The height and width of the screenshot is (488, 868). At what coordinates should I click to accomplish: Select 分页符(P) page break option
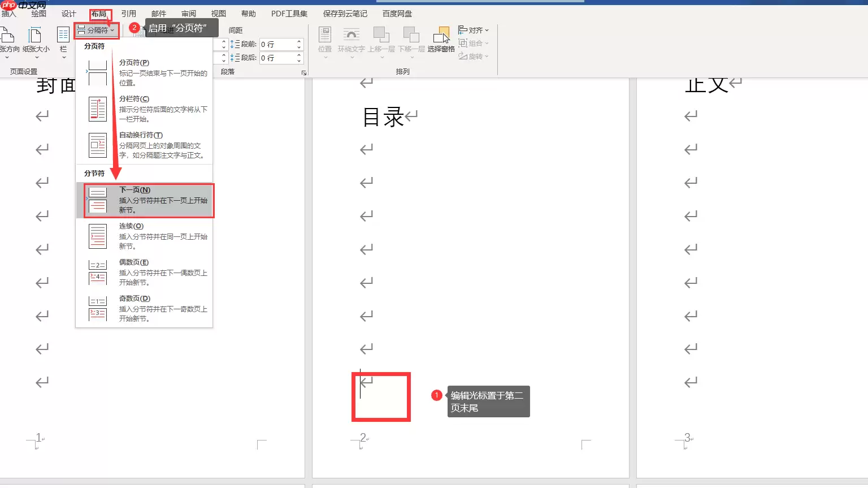[x=144, y=72]
